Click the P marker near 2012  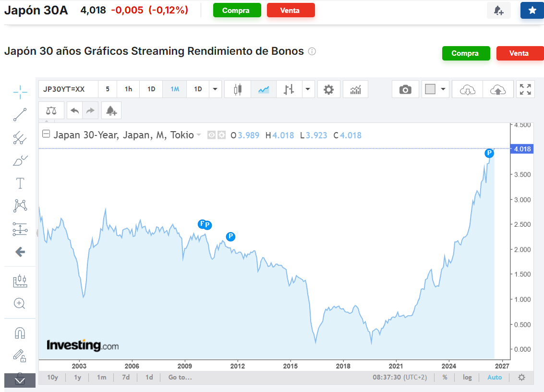click(x=231, y=236)
